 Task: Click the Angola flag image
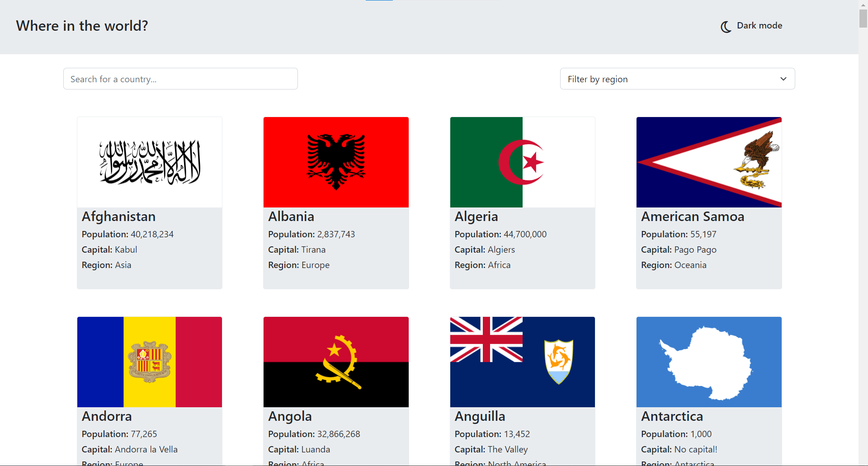point(336,362)
